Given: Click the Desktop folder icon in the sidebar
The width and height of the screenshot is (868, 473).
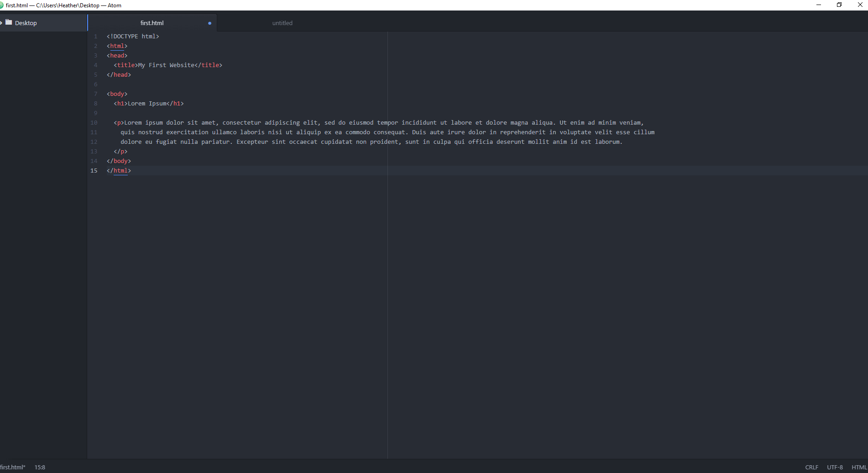Looking at the screenshot, I should pos(9,22).
